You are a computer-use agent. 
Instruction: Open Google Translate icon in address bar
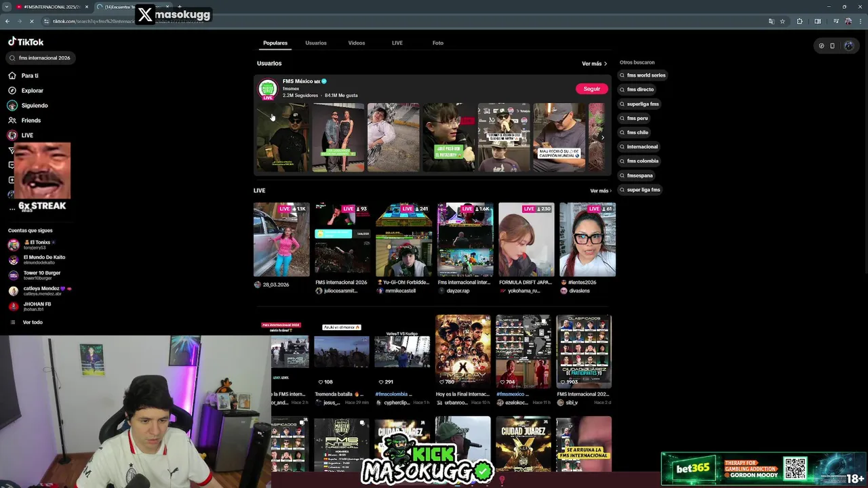coord(771,21)
